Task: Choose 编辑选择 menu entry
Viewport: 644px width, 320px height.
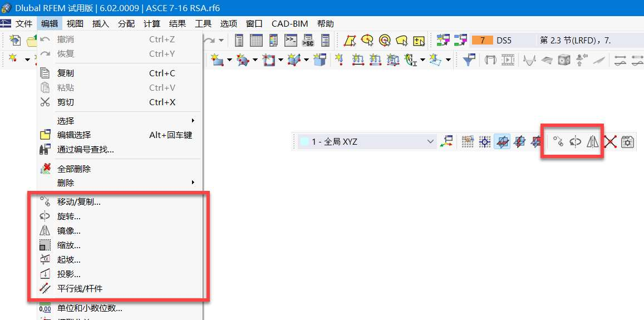Action: pos(120,135)
